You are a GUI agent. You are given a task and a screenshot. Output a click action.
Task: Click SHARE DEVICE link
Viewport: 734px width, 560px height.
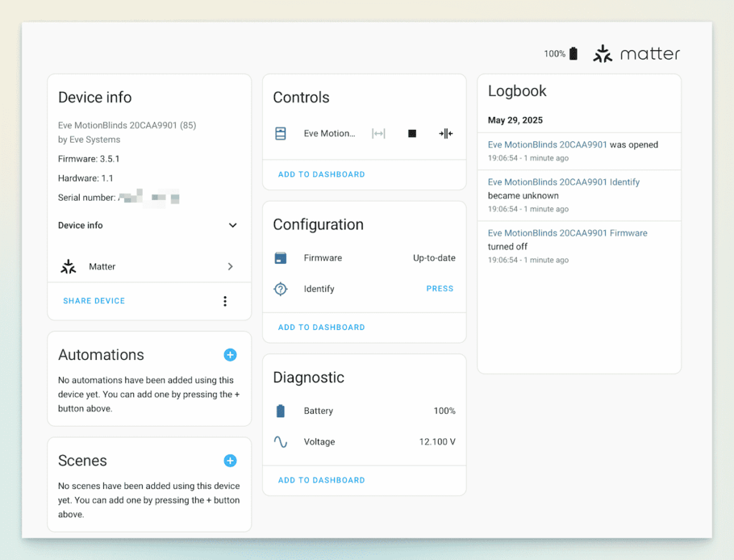click(x=94, y=301)
